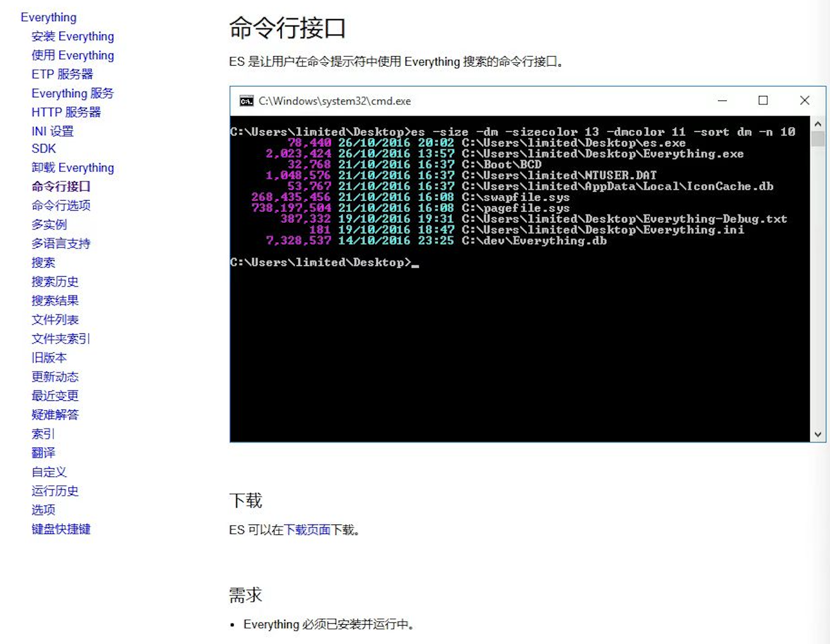Follow the 下载页面 link
830x644 pixels.
point(307,530)
